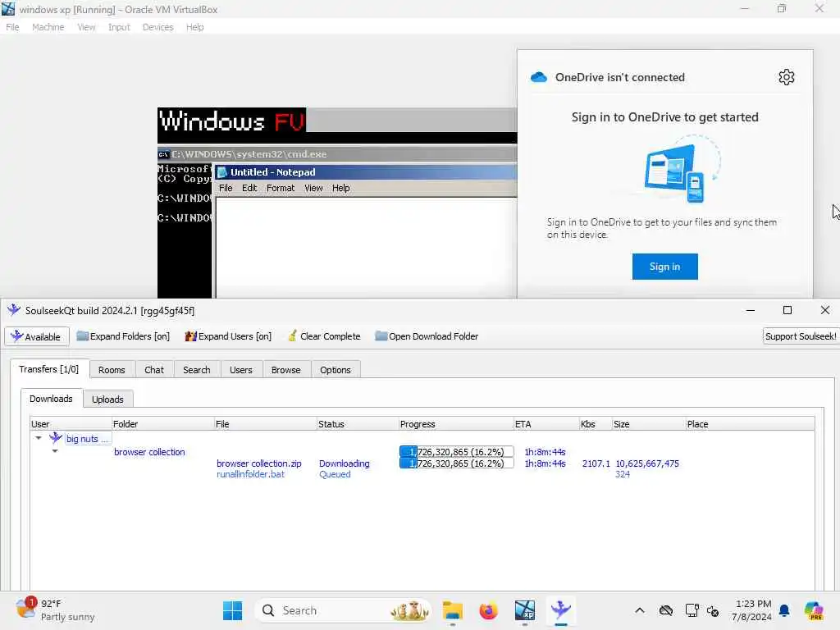Sort by the Place column header
Screen dimensions: 840x630
click(750, 424)
